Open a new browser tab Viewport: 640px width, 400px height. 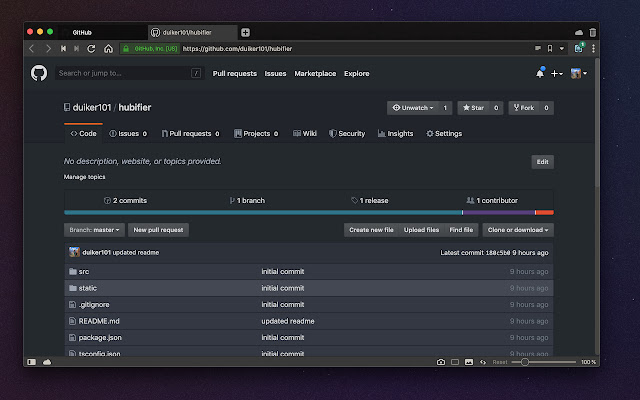[x=245, y=32]
